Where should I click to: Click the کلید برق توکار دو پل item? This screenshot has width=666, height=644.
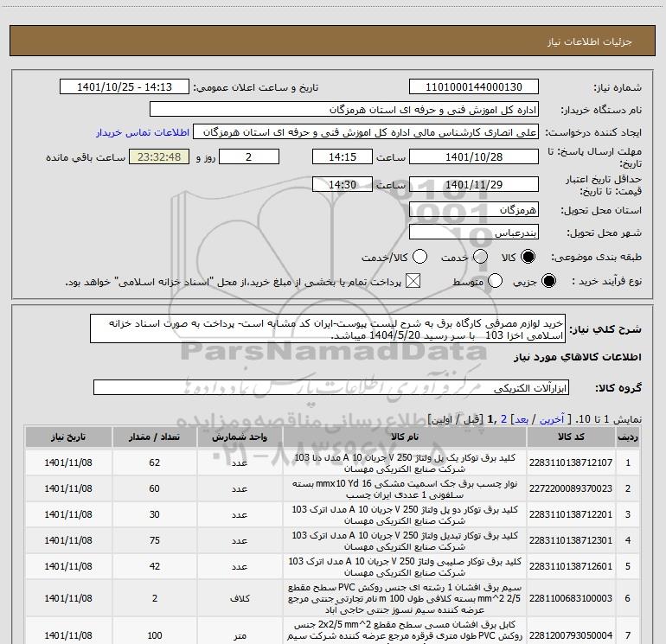(x=405, y=515)
